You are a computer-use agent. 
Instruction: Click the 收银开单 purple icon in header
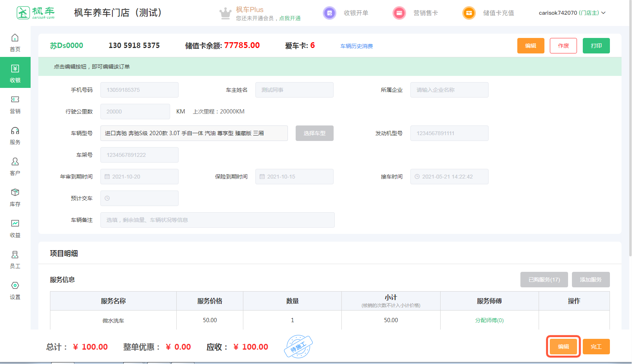tap(329, 13)
